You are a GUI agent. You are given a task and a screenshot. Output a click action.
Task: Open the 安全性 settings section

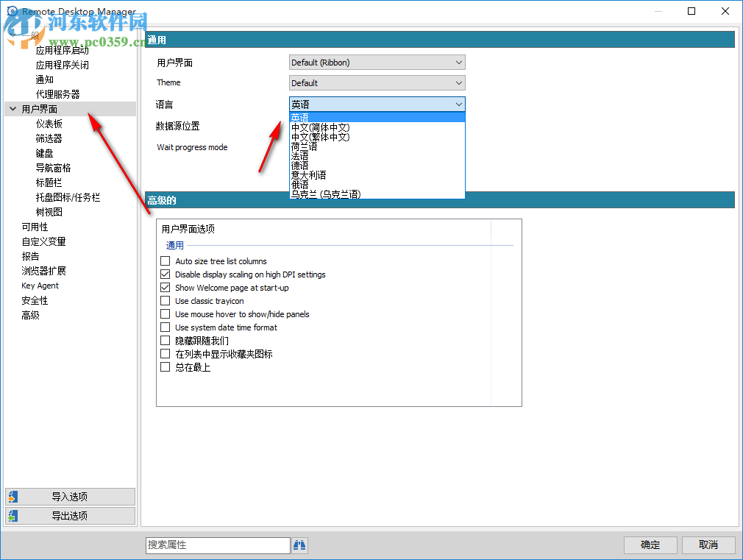point(35,300)
